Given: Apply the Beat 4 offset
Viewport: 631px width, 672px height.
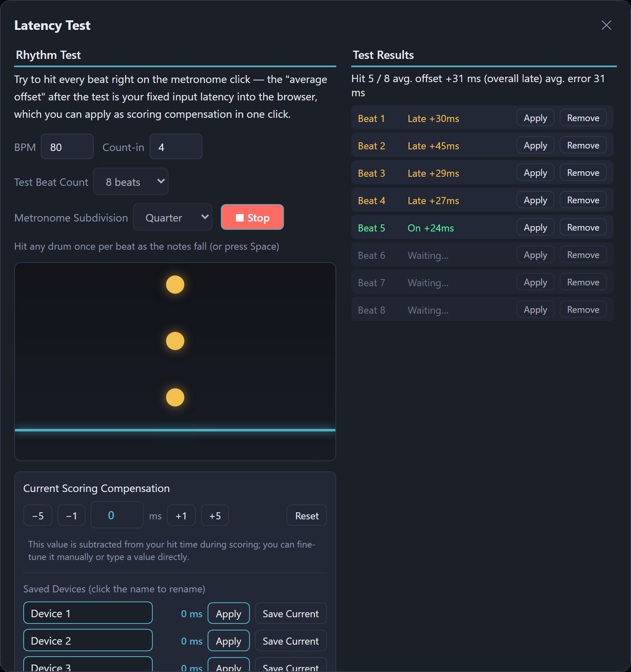Looking at the screenshot, I should [x=536, y=200].
